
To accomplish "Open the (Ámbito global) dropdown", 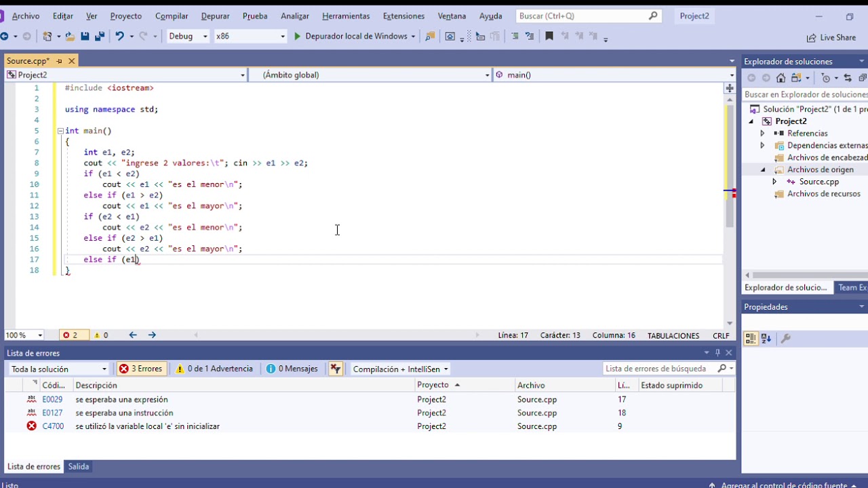I will (x=370, y=75).
